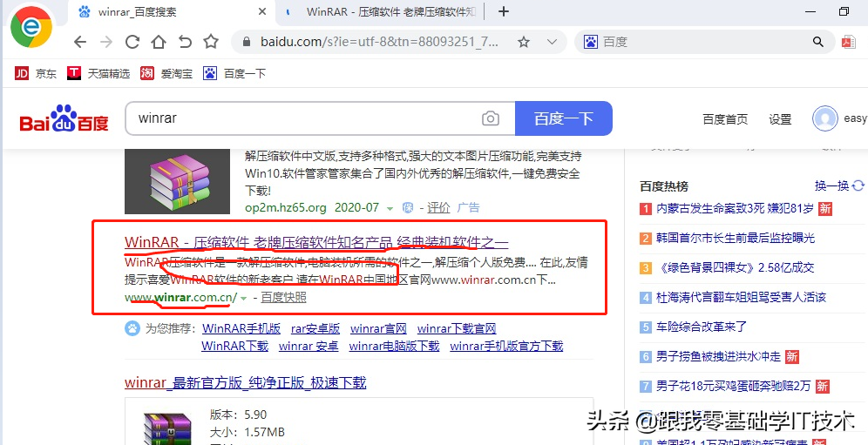The height and width of the screenshot is (445, 868).
Task: Open hot item 内蒙古发生命案致3死
Action: (x=736, y=209)
